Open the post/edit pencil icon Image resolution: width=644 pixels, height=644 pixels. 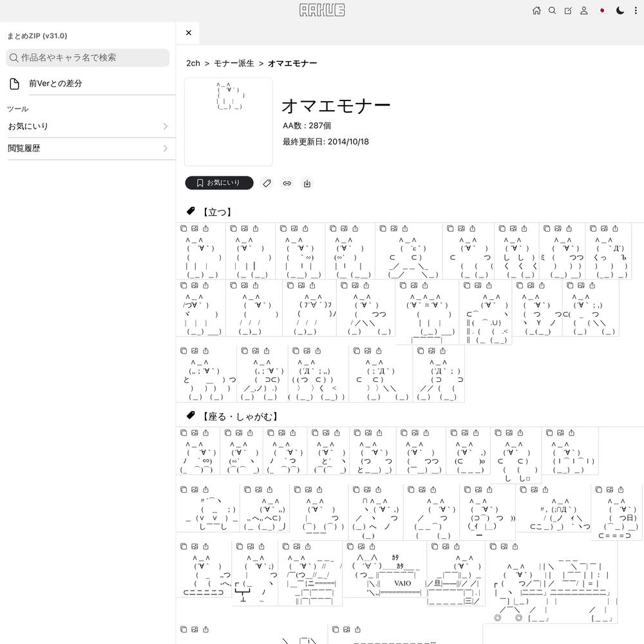point(568,11)
